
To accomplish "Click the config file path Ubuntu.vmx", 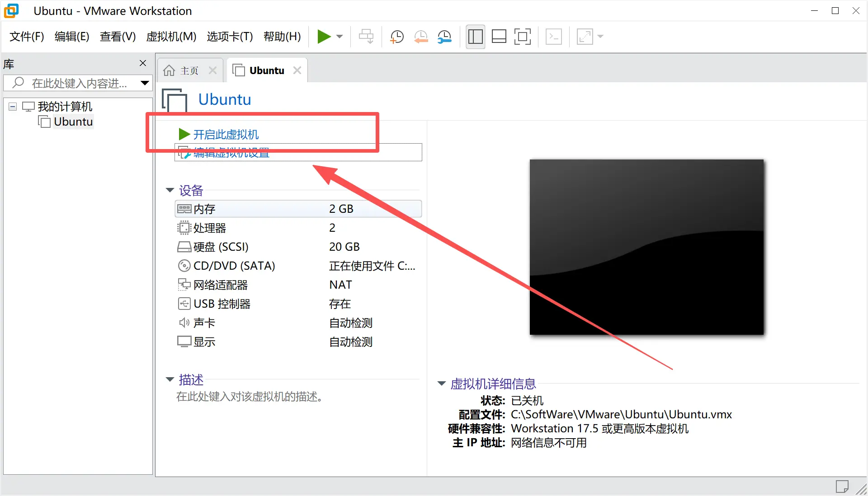I will coord(621,414).
